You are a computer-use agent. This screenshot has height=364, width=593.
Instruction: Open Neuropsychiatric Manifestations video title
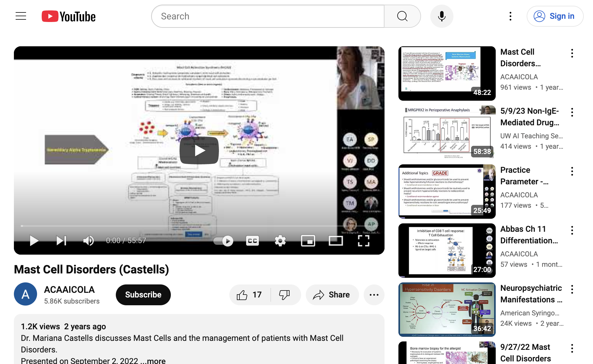531,294
